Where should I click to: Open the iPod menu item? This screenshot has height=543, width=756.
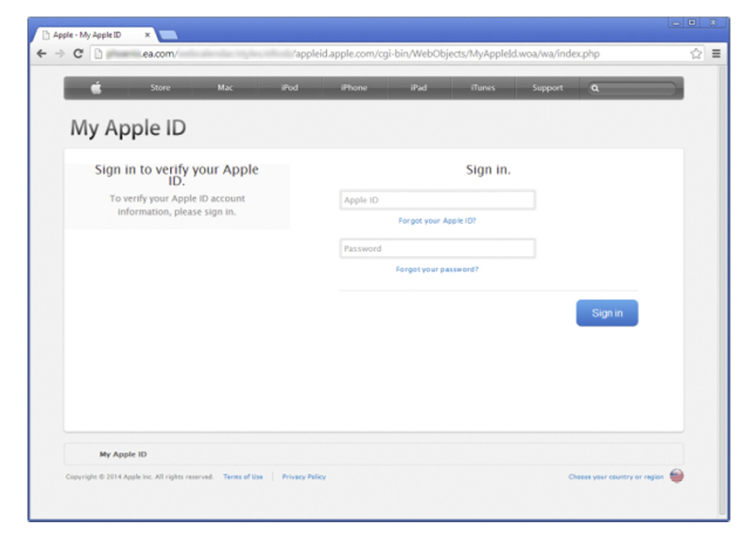[x=289, y=88]
